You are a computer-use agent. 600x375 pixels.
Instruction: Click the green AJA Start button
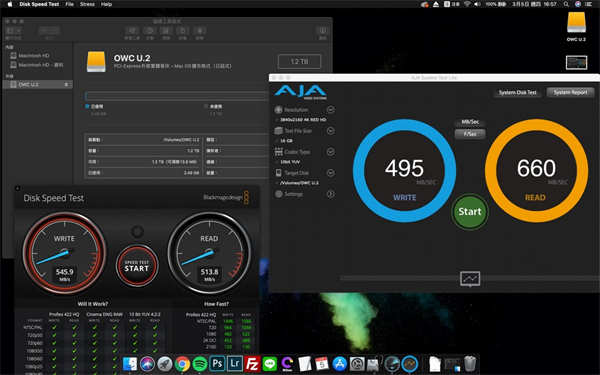click(x=470, y=212)
